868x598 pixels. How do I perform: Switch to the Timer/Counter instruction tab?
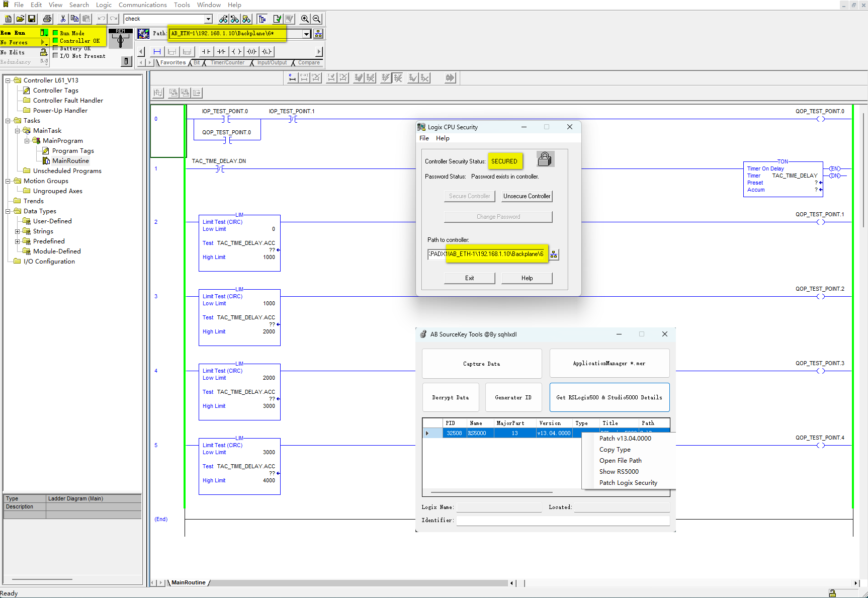point(227,62)
